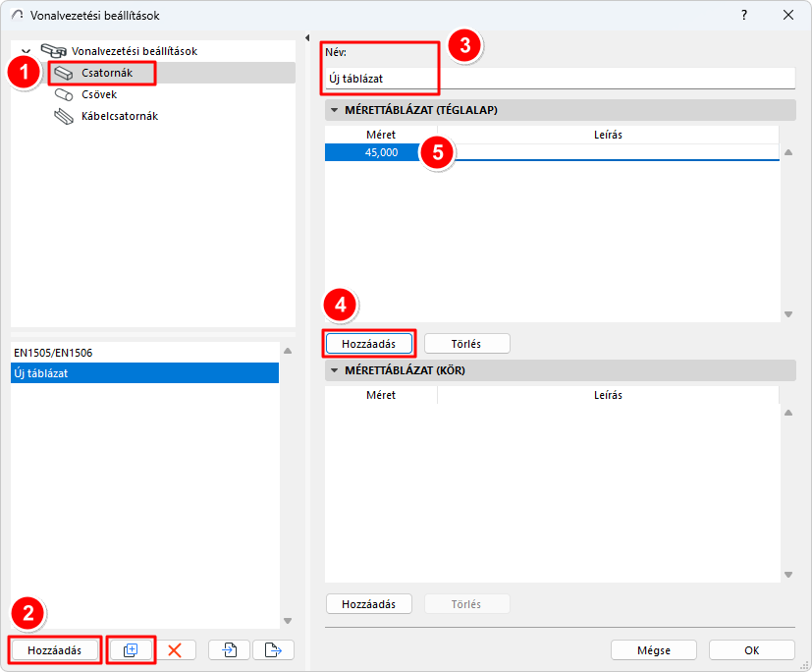This screenshot has height=672, width=812.
Task: Click the Csövek pipe icon
Action: [64, 95]
